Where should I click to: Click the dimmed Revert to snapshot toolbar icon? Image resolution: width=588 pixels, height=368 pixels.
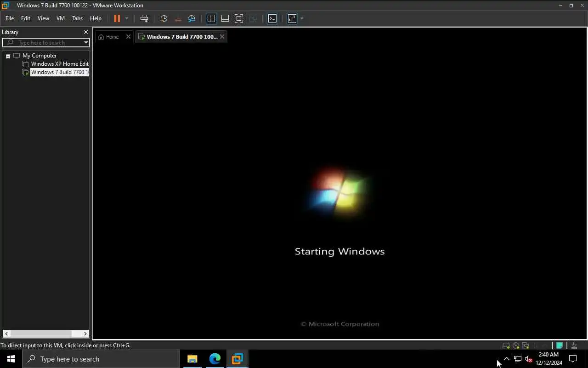point(178,18)
